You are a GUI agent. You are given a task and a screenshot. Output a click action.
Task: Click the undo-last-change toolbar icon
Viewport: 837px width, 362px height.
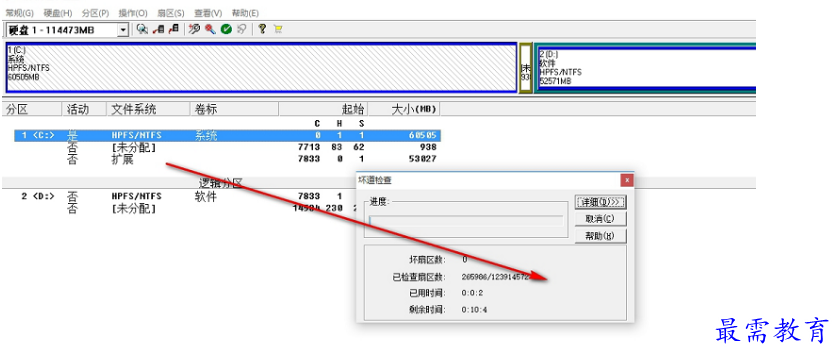(x=194, y=29)
